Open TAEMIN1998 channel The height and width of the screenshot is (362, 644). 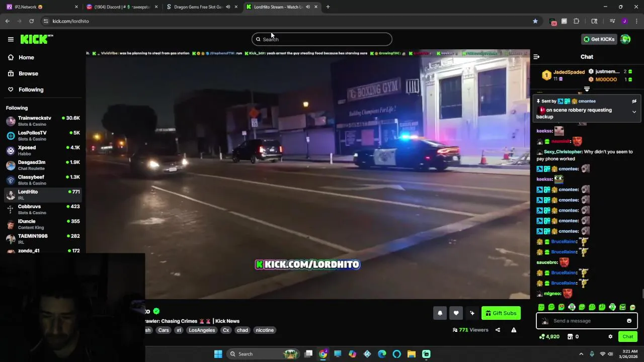43,239
